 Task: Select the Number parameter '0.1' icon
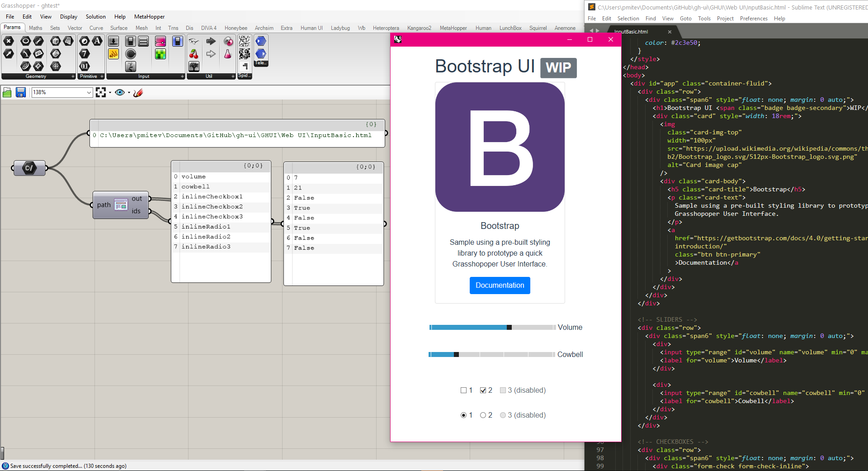[85, 67]
